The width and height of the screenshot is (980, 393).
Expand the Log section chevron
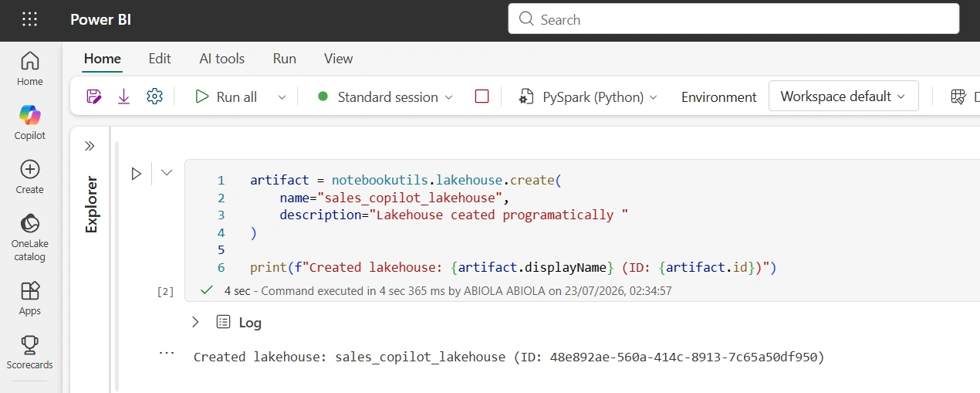[x=195, y=322]
